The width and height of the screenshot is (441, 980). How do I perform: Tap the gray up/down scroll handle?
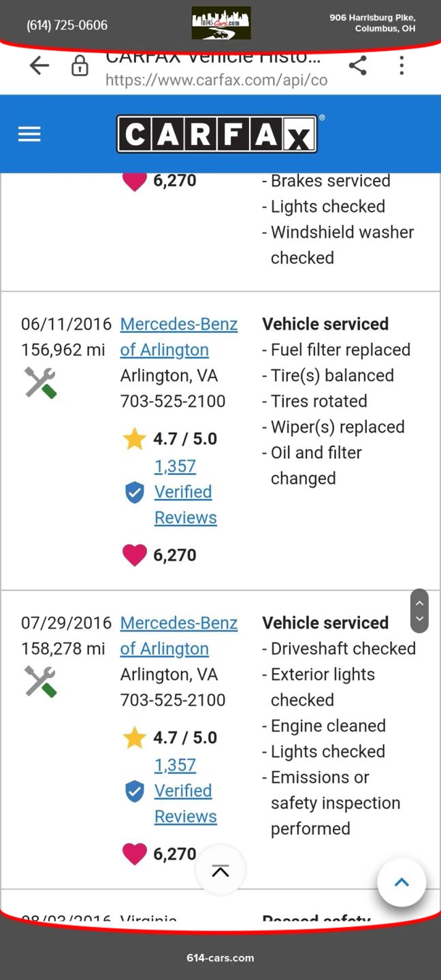[419, 610]
